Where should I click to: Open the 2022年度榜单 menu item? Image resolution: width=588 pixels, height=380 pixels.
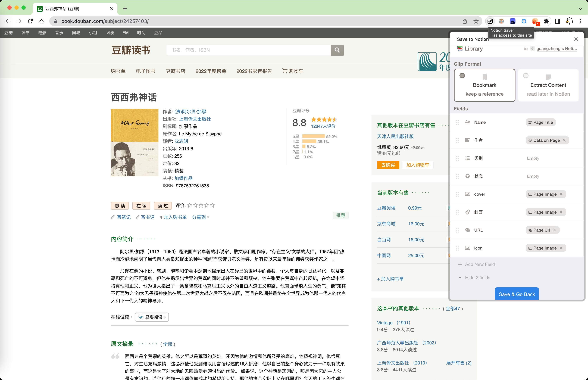coord(211,71)
